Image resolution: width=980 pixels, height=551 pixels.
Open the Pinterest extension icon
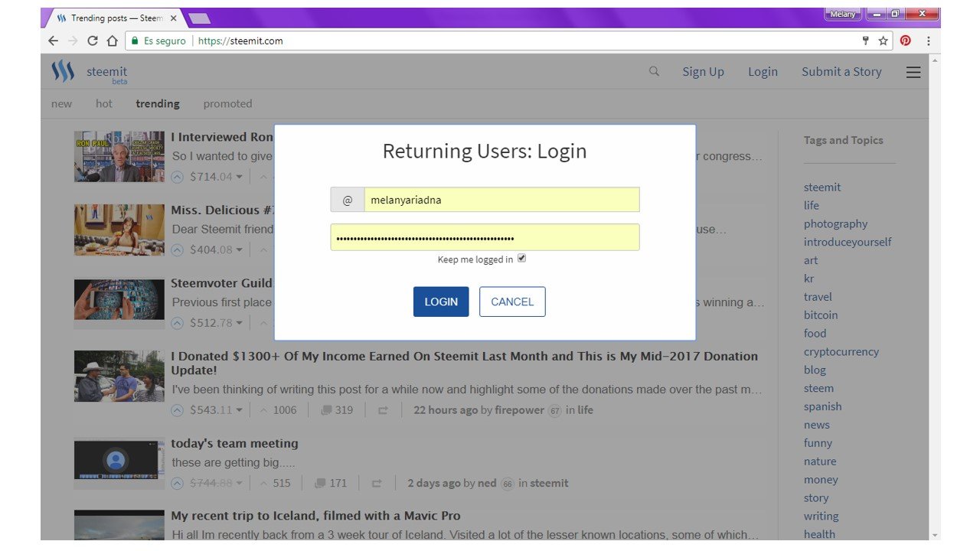pos(906,41)
